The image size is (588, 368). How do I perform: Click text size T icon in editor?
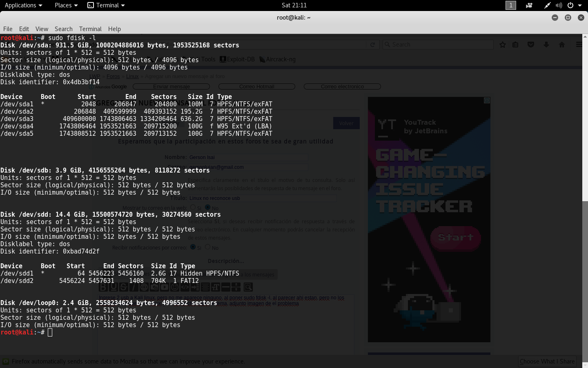tap(216, 287)
